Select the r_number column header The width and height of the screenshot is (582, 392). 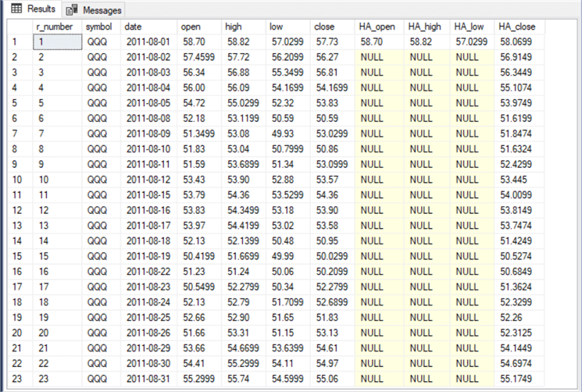click(58, 27)
